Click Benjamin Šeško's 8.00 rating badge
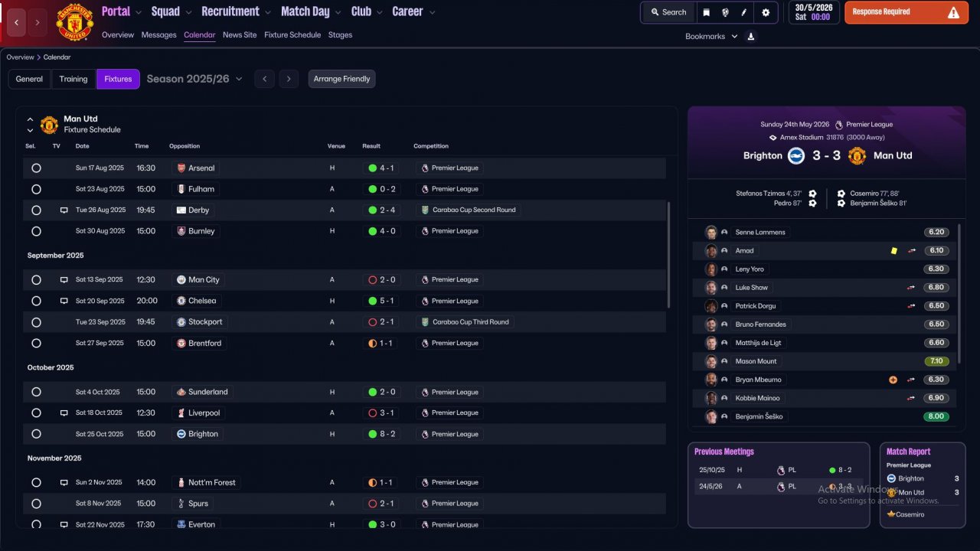This screenshot has height=551, width=980. (x=936, y=416)
